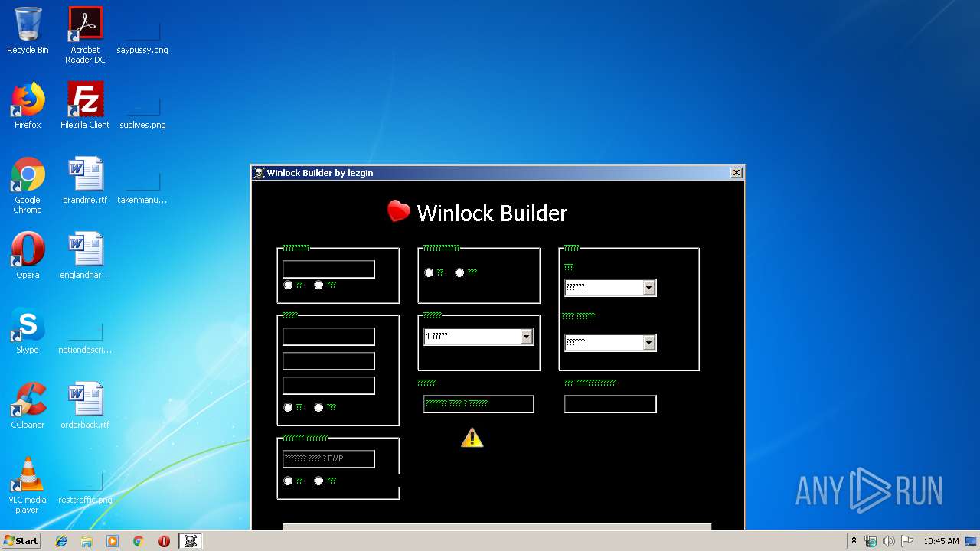Select the right radio button under the BMP field

click(318, 481)
